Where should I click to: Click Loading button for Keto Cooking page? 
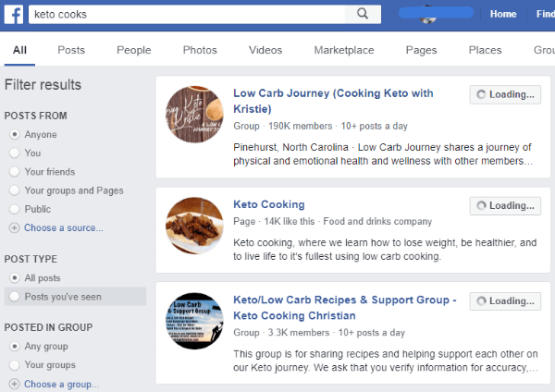point(505,205)
